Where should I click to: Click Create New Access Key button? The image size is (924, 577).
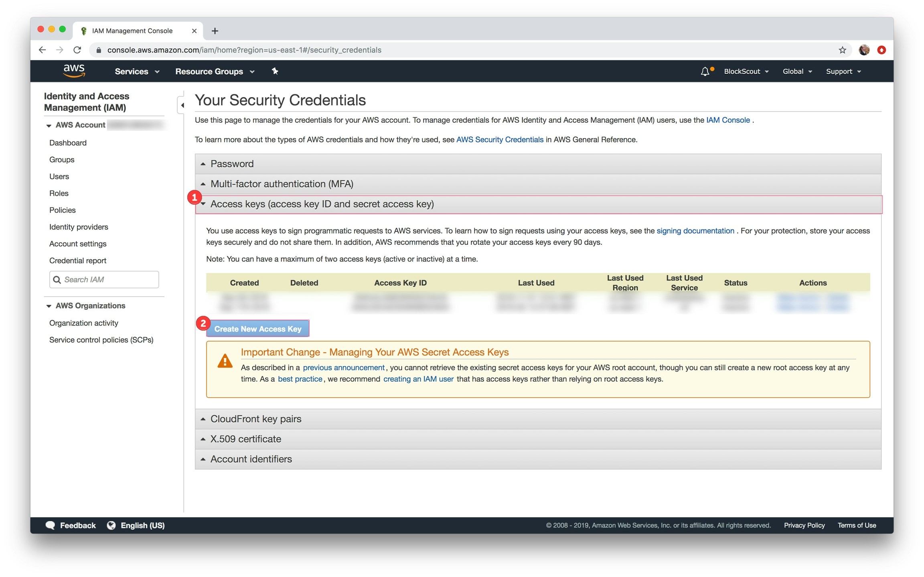(x=257, y=329)
